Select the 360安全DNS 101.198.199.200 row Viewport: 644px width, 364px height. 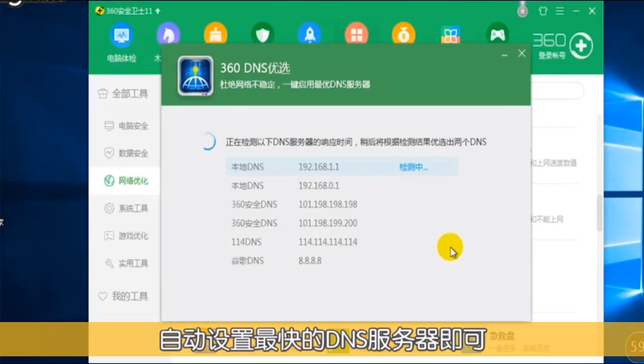click(x=342, y=223)
